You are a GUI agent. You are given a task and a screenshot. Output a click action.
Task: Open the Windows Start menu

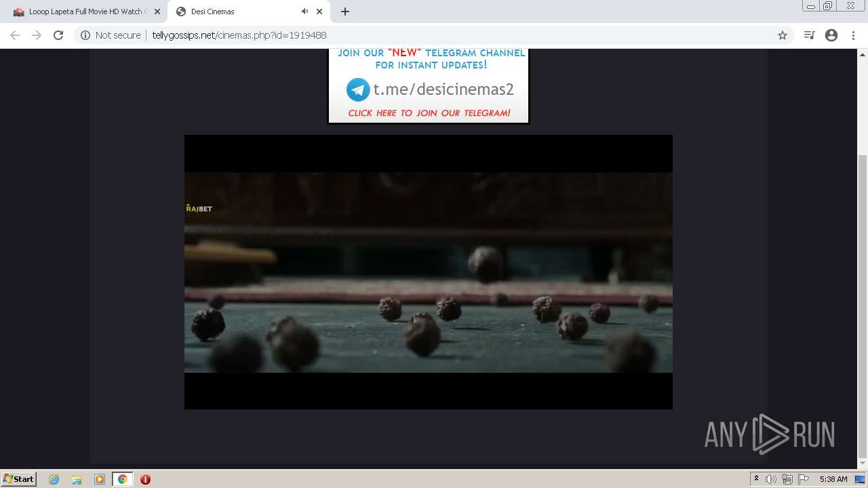(x=18, y=479)
